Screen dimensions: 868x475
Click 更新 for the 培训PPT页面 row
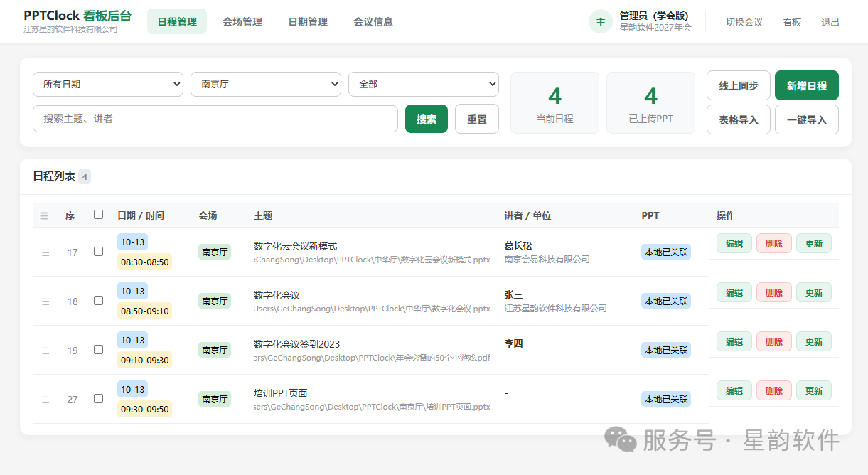(814, 390)
